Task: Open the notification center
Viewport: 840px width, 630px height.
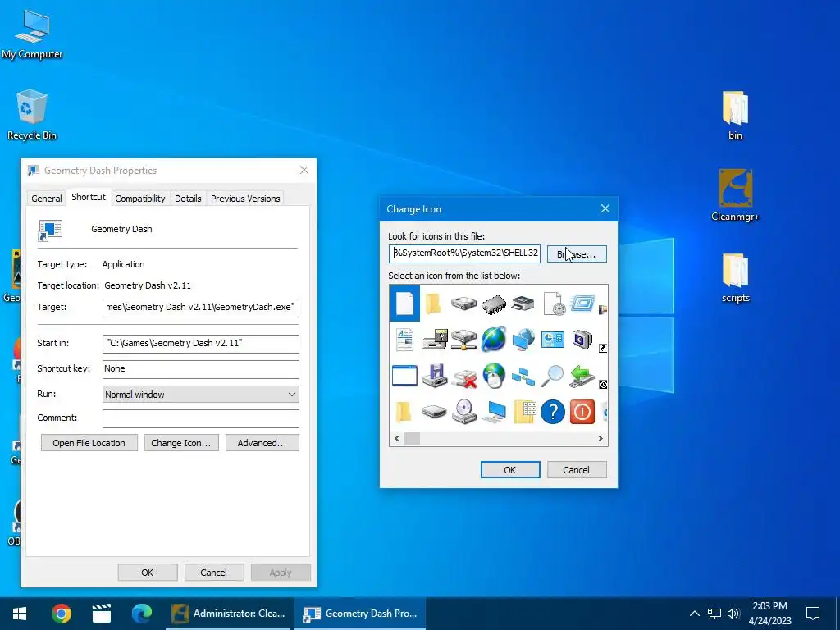Action: [x=813, y=614]
